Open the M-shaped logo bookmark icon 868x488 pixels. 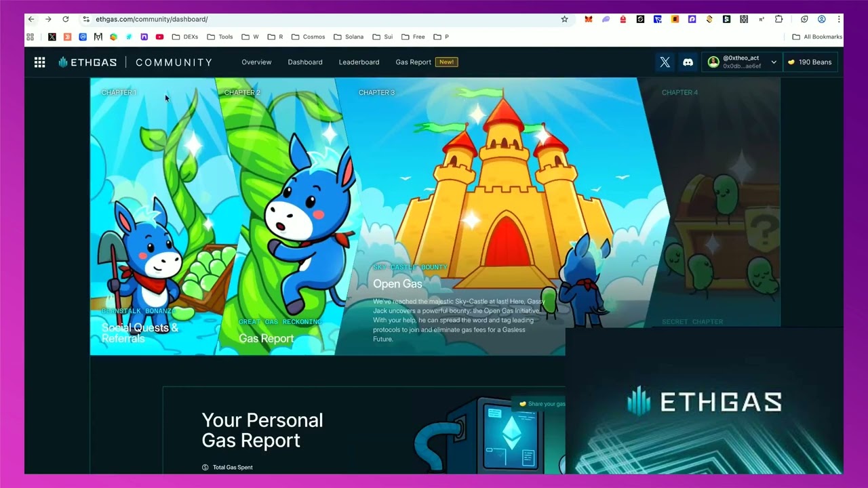click(x=98, y=37)
